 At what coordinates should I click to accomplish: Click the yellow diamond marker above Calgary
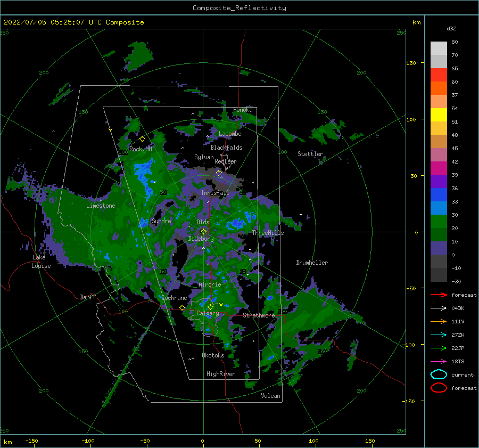(210, 307)
